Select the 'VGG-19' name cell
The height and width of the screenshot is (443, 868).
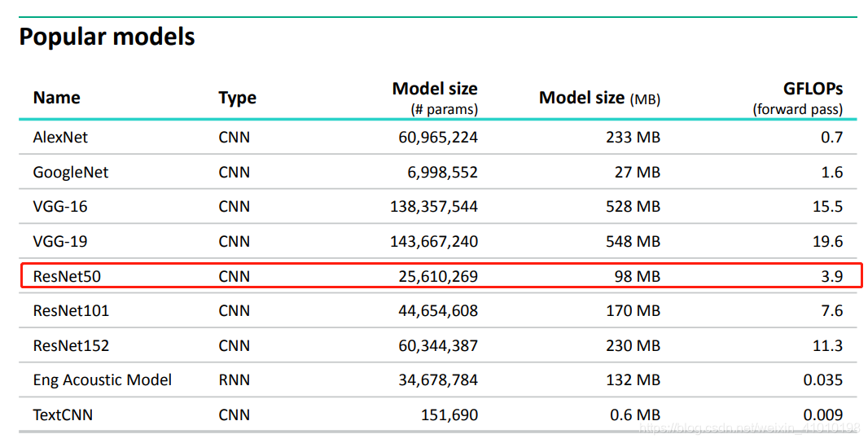tap(60, 241)
